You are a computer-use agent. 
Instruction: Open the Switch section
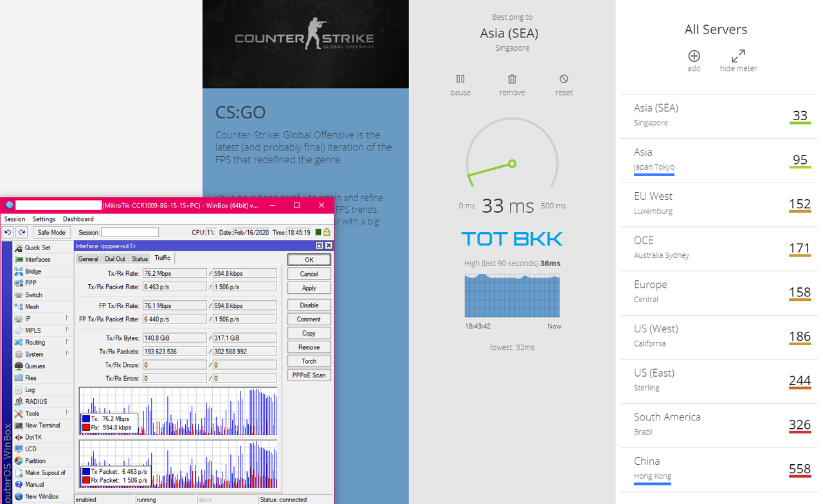33,295
